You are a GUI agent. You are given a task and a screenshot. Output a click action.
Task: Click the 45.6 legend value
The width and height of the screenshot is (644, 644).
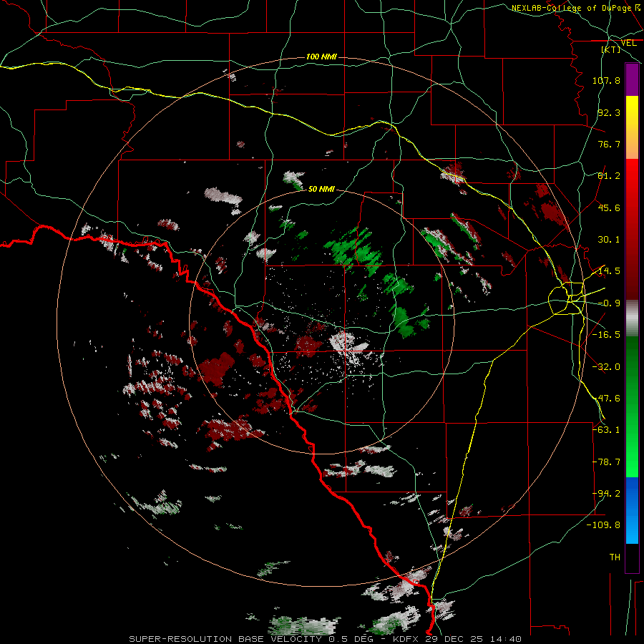click(x=609, y=208)
